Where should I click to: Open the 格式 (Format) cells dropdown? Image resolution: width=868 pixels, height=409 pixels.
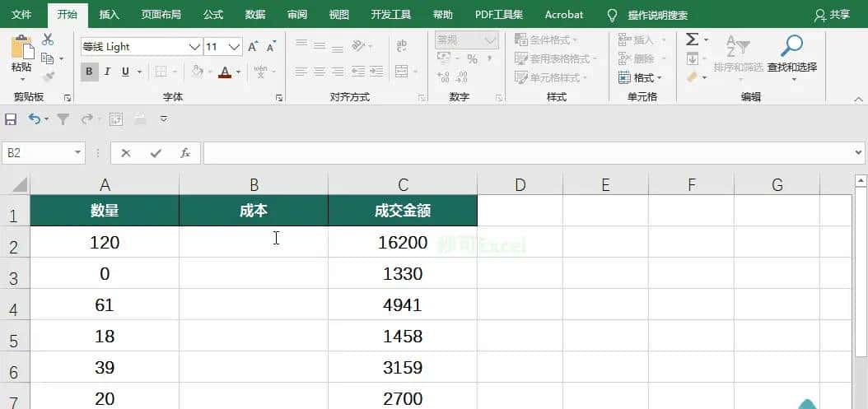point(641,77)
